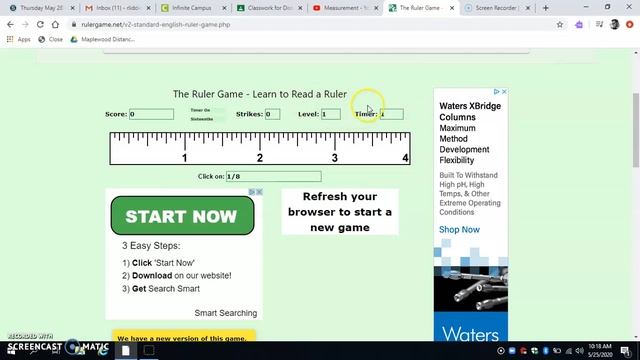The image size is (640, 360).
Task: Open the Close bookmark
Action: (51, 39)
